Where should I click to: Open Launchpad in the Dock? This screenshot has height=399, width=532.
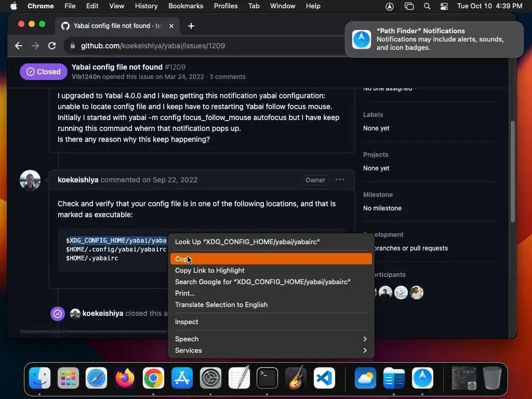tap(68, 378)
